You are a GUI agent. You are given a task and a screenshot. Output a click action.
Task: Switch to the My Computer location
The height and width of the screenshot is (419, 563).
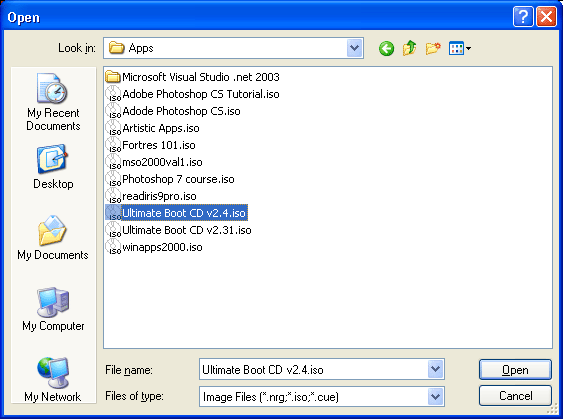click(53, 309)
